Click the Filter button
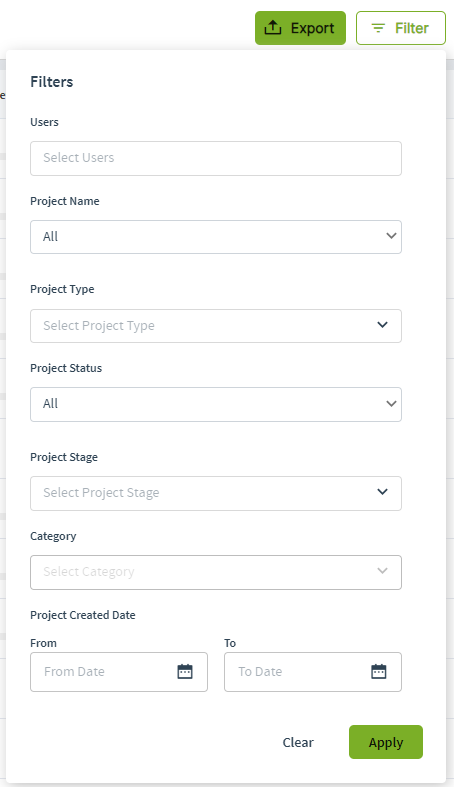454x787 pixels. click(401, 28)
